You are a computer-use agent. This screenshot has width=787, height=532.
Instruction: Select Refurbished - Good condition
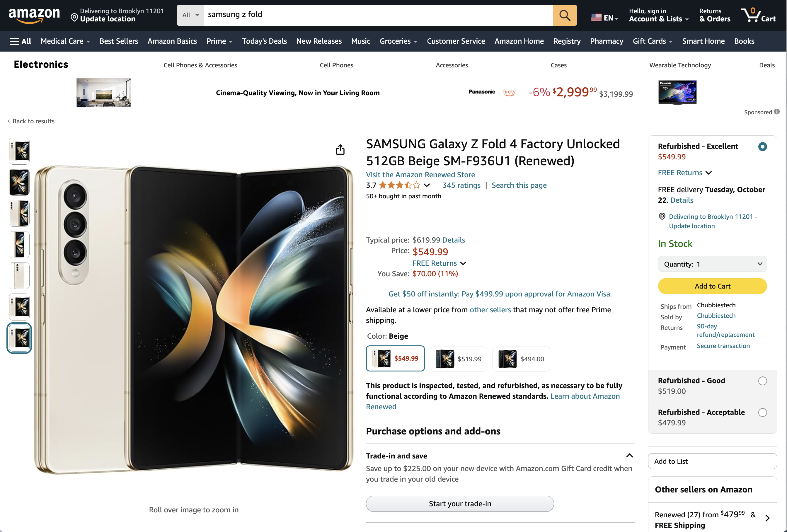tap(763, 381)
